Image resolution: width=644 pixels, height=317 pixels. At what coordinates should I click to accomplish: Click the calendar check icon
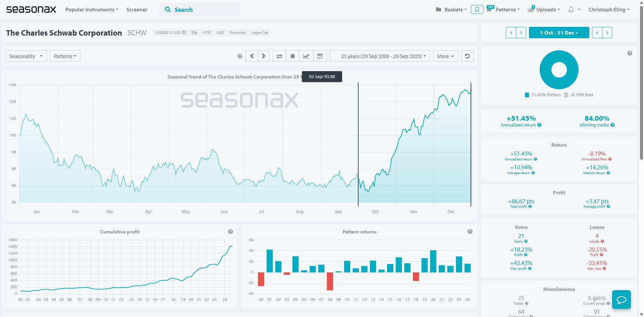coord(320,56)
